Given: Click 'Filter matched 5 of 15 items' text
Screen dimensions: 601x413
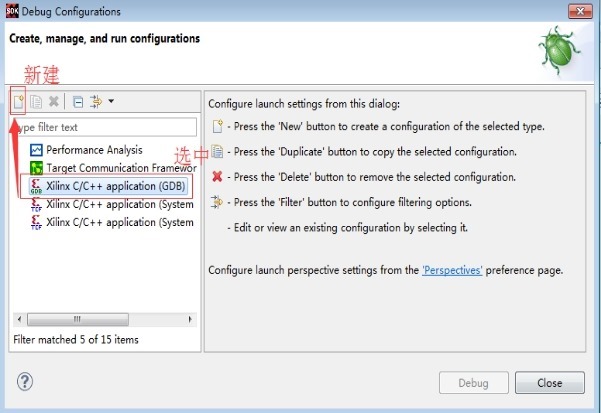Looking at the screenshot, I should (x=76, y=339).
